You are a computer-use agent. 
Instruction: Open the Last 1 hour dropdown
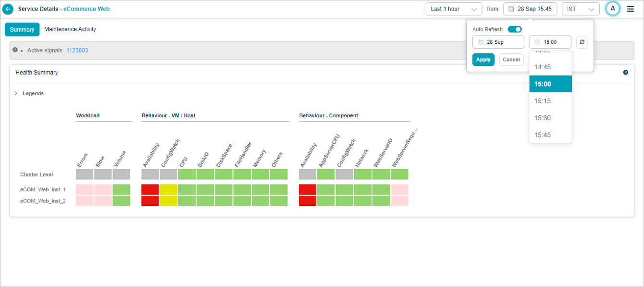click(x=454, y=9)
